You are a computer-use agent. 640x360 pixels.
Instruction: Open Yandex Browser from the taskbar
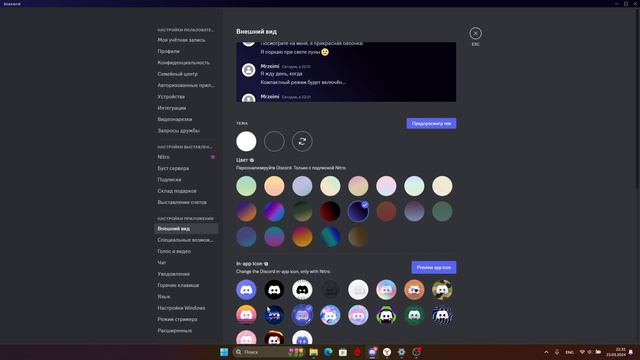pyautogui.click(x=387, y=352)
